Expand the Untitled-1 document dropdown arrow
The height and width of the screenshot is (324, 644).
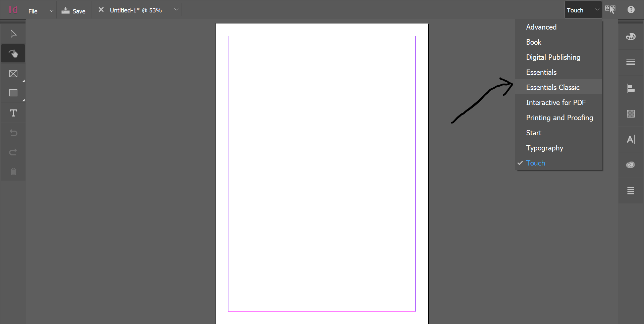pos(176,10)
